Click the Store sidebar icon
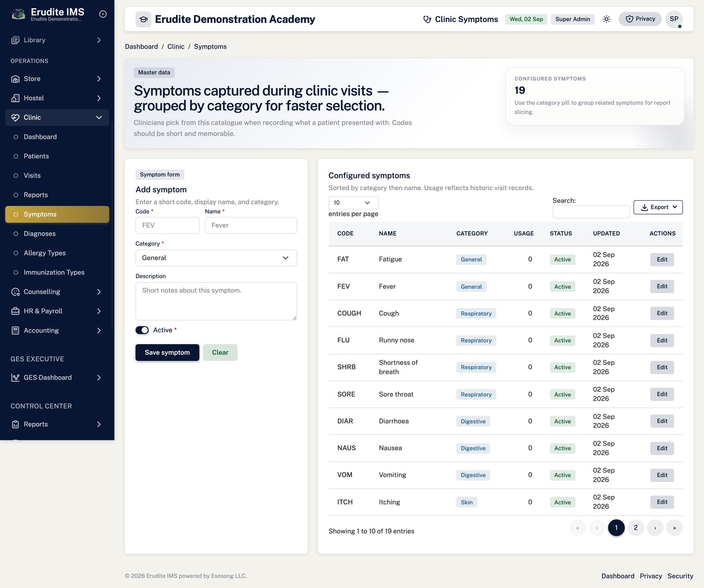 [15, 79]
